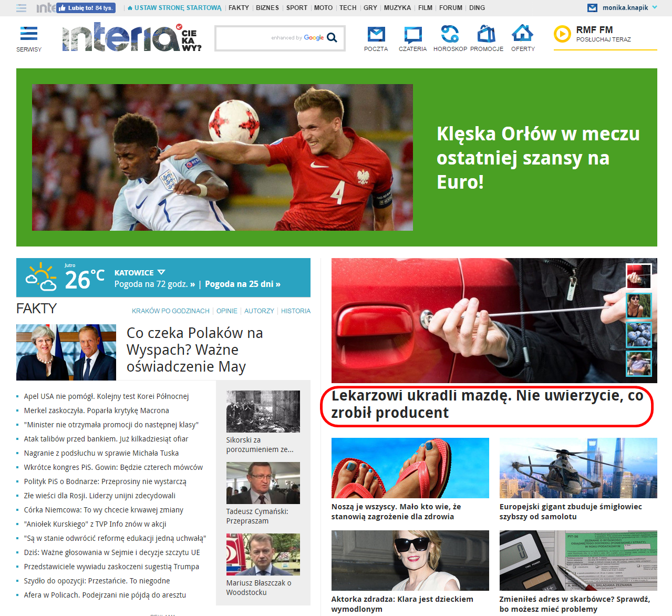Expand the Katowice city dropdown
672x616 pixels.
tap(161, 272)
